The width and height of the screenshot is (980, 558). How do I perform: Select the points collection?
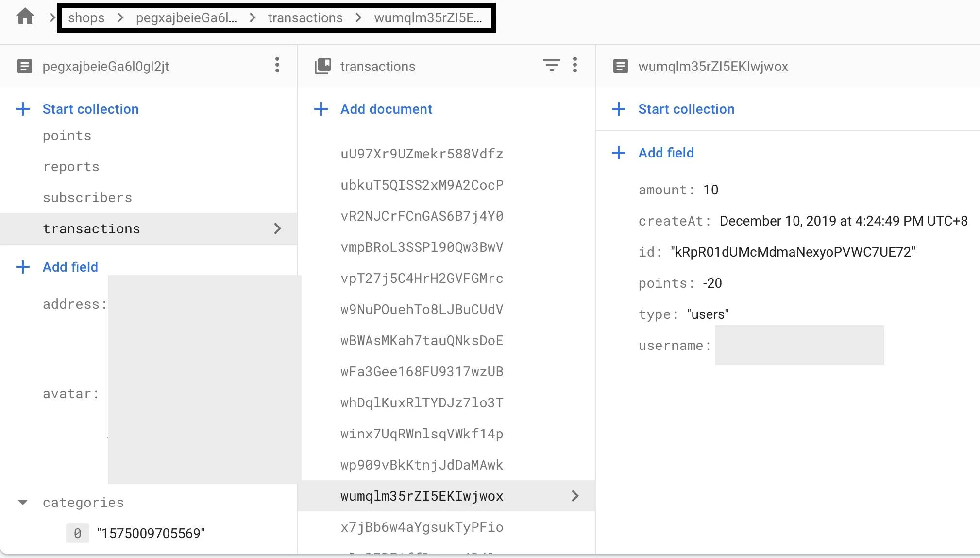point(67,136)
